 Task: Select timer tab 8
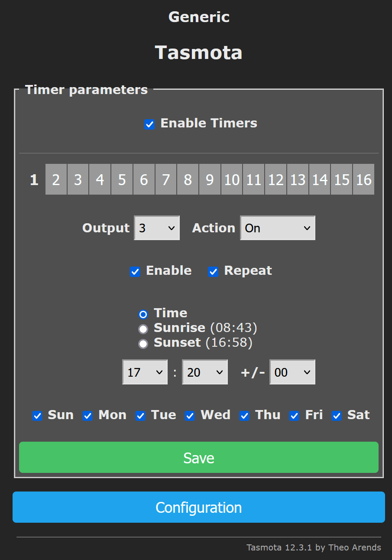pos(188,179)
